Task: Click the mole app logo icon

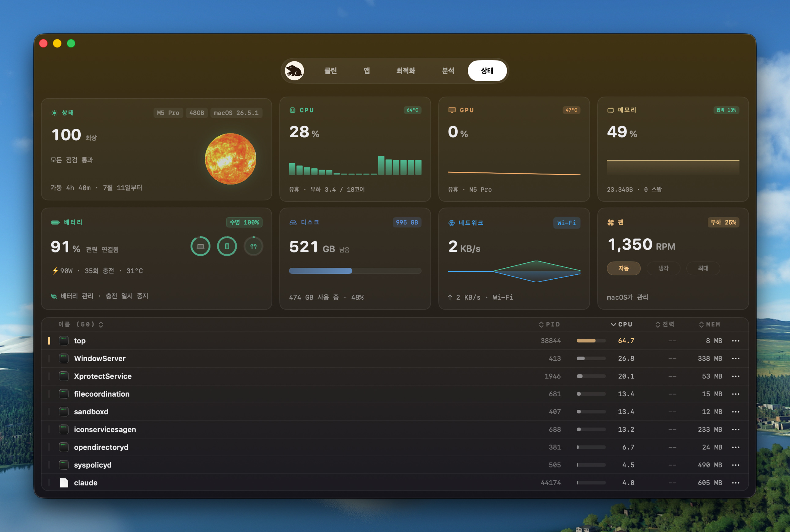Action: 294,71
